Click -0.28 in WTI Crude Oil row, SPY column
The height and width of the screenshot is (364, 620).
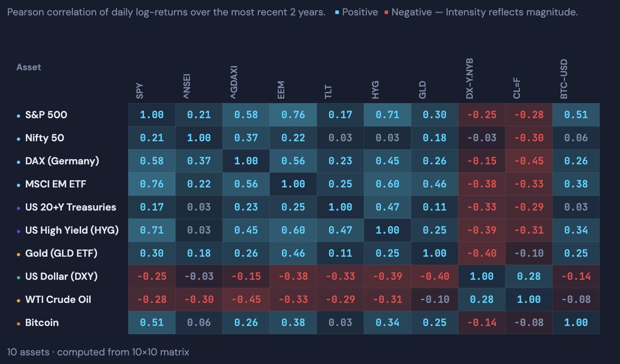(x=152, y=300)
